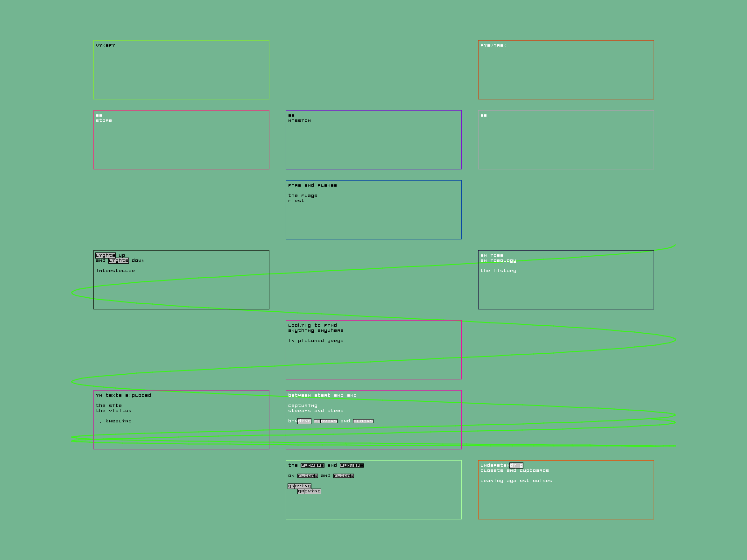Click 'in pictured greys' text

tap(316, 341)
